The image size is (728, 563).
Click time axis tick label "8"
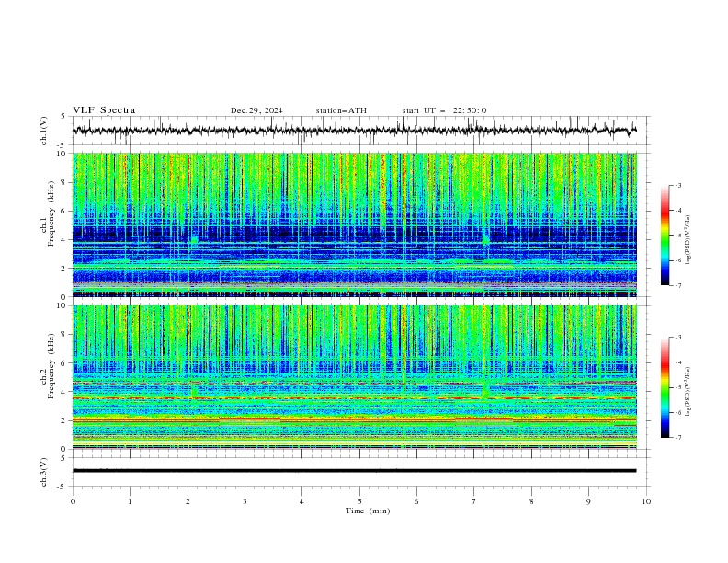(531, 501)
